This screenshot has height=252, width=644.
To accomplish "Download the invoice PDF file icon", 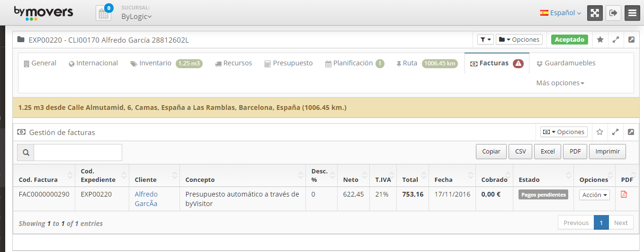I will 624,195.
